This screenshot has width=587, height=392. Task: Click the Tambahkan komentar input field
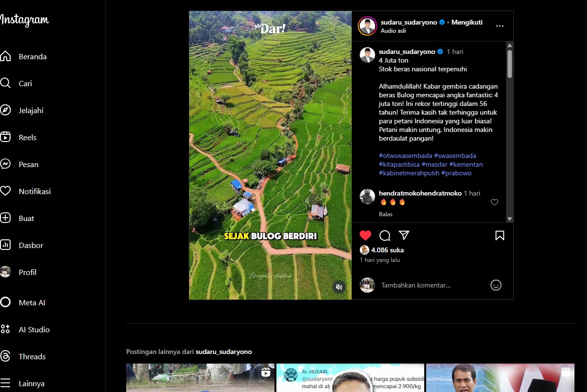click(x=432, y=285)
